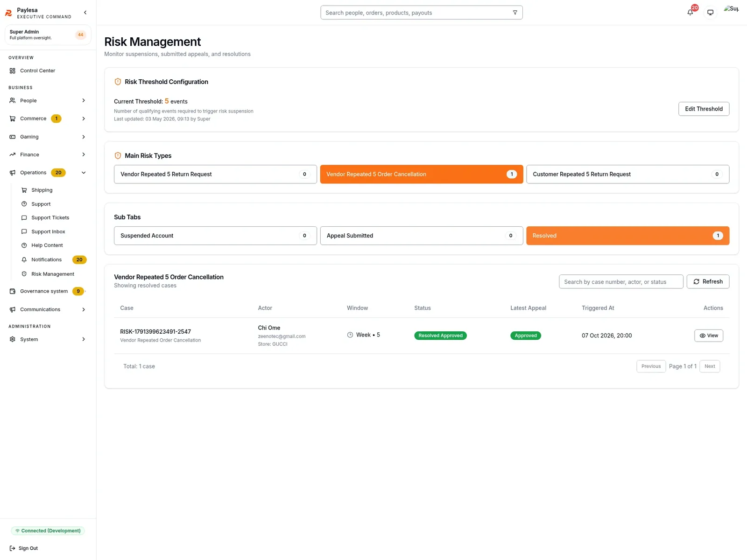Click the Governance system icon
Screen dimensions: 747x560
pyautogui.click(x=13, y=291)
